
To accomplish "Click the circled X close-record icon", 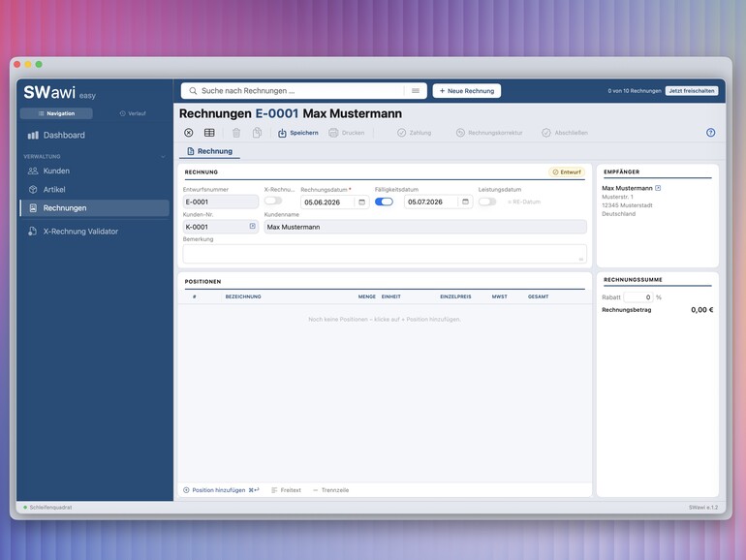I will pyautogui.click(x=188, y=133).
